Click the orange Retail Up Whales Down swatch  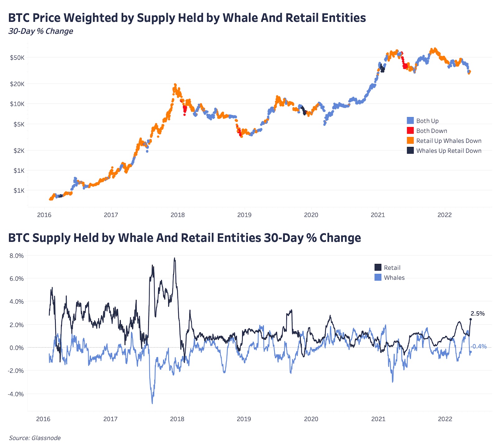(410, 141)
